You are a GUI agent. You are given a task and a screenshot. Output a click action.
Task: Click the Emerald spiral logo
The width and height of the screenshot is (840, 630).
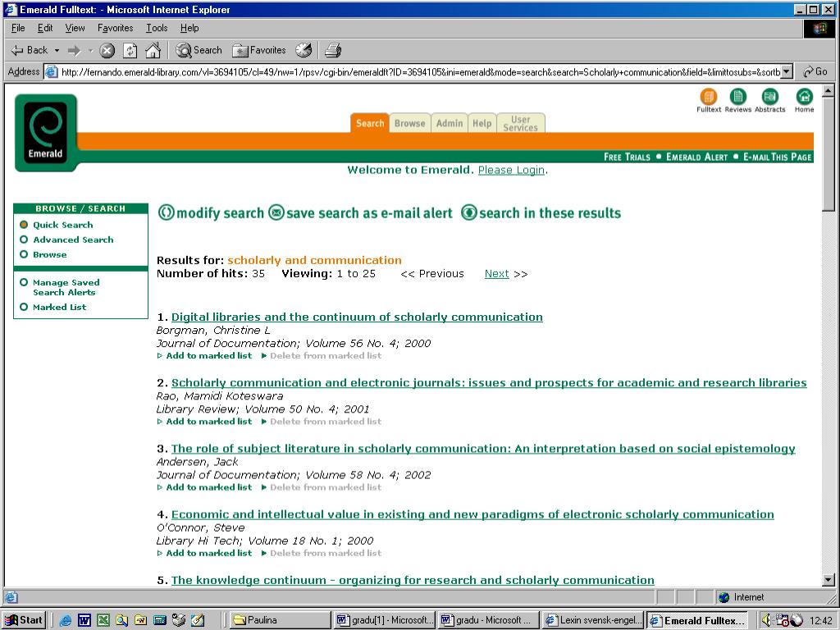click(46, 132)
